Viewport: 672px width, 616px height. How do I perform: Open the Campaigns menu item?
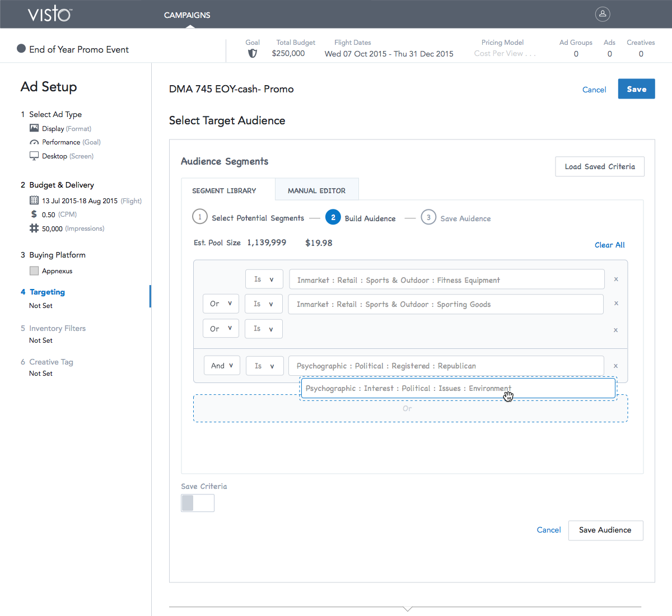coord(187,15)
